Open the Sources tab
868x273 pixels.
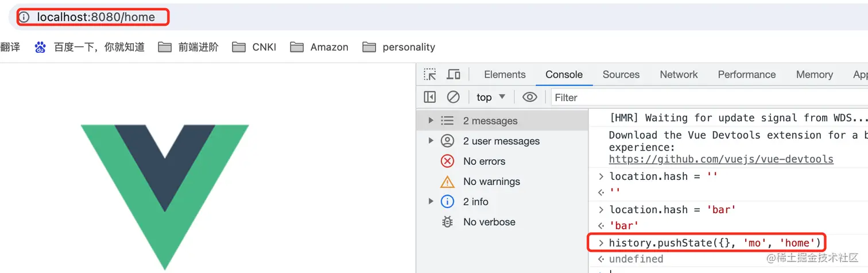pyautogui.click(x=621, y=74)
